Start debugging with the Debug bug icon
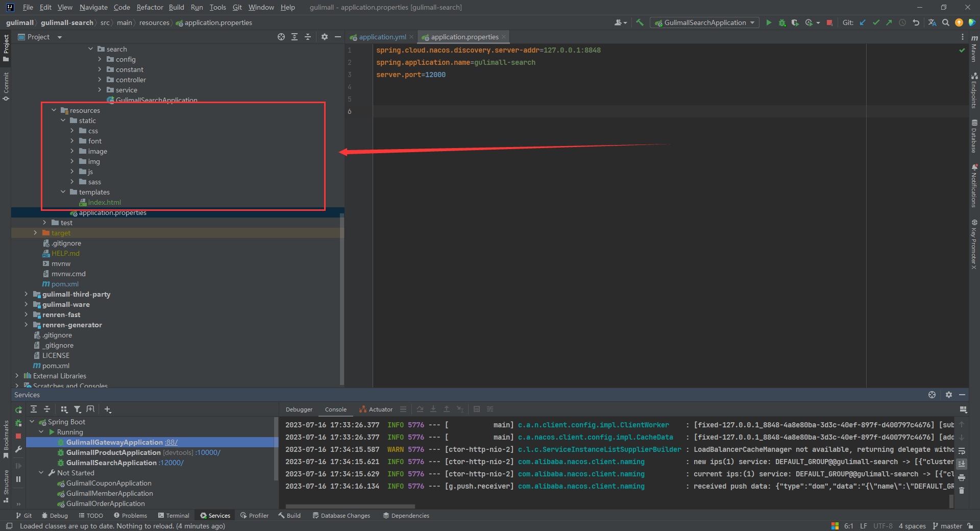This screenshot has width=980, height=531. click(x=782, y=22)
